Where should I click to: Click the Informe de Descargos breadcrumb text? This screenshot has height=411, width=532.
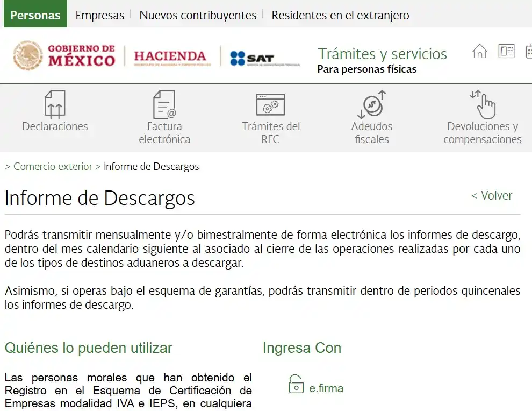click(x=152, y=166)
